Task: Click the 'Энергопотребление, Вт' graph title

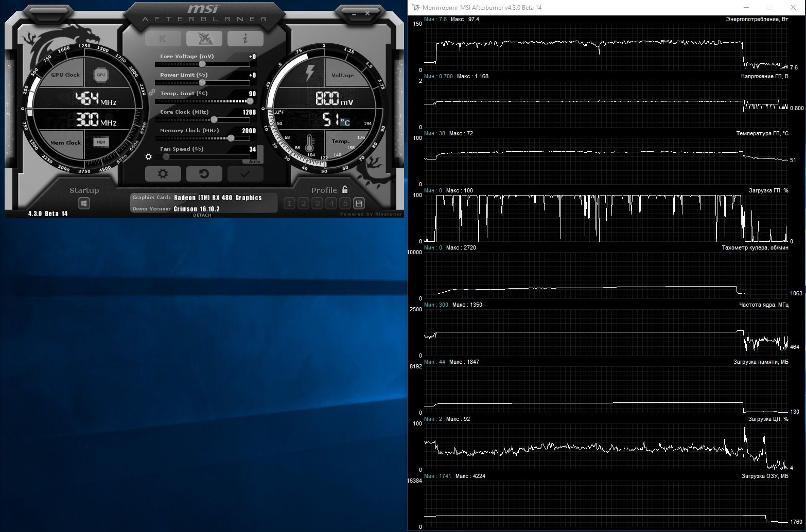Action: (757, 19)
